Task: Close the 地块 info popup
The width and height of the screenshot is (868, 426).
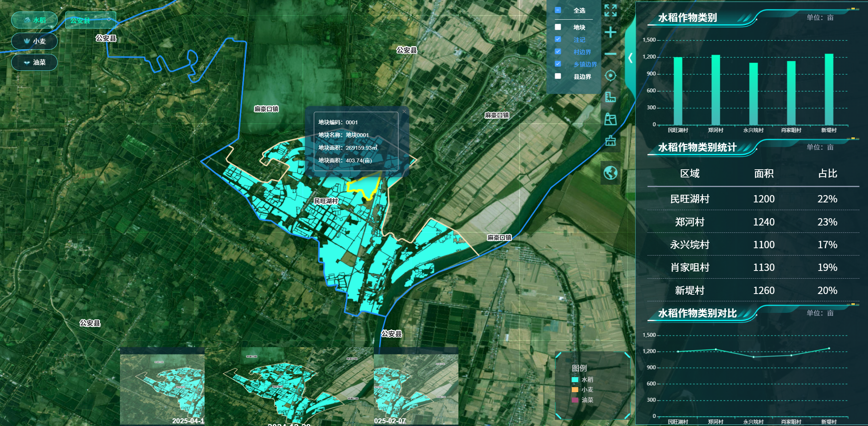Action: 404,112
